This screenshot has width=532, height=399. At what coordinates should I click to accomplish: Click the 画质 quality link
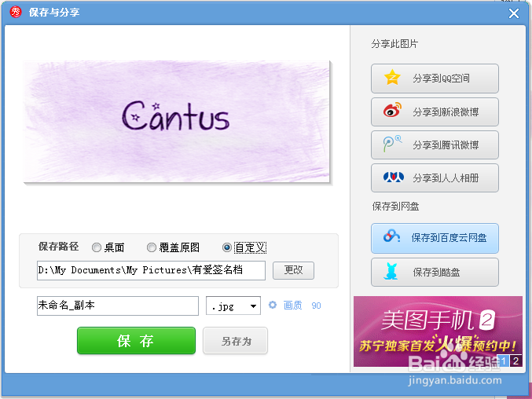click(x=292, y=306)
